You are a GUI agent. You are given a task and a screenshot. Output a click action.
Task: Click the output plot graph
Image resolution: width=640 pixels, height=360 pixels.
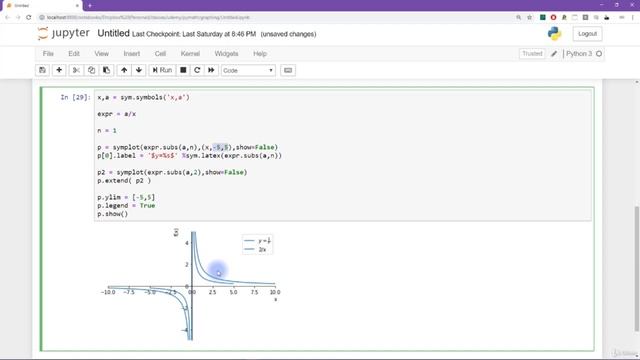tap(191, 285)
